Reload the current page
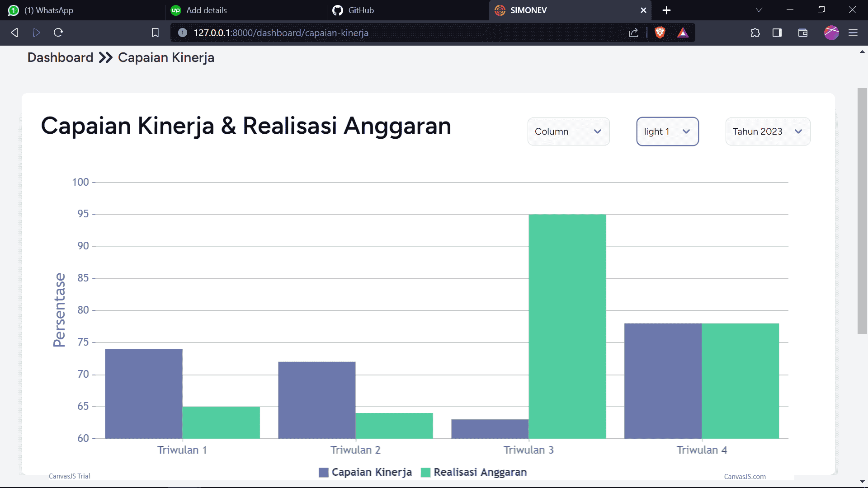This screenshot has width=868, height=488. (x=58, y=33)
